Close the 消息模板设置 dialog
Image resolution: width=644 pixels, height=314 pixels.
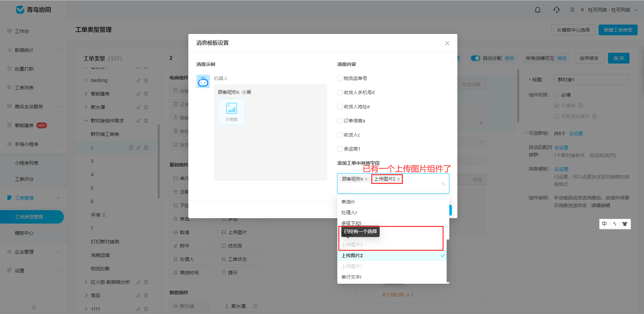tap(447, 43)
